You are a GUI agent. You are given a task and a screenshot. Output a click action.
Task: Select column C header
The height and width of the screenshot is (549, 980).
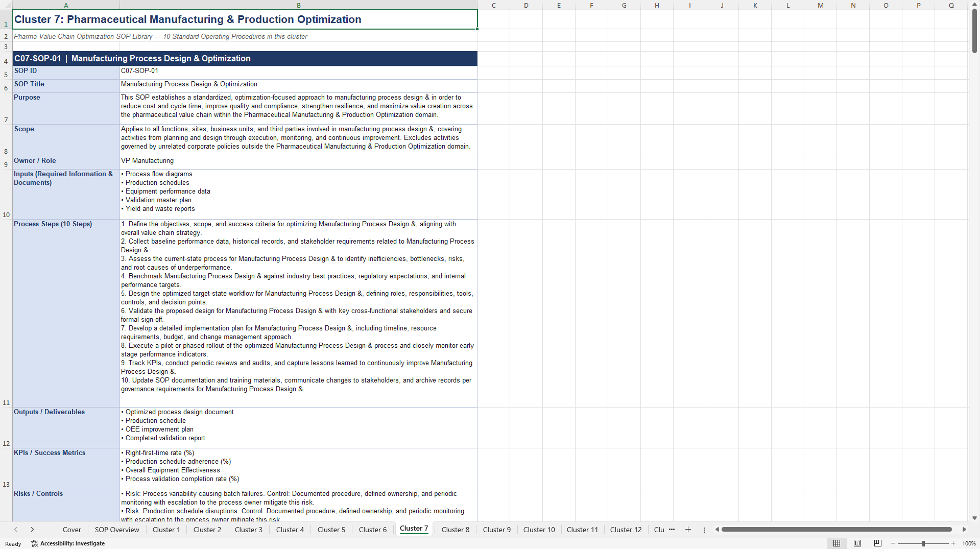(x=494, y=5)
